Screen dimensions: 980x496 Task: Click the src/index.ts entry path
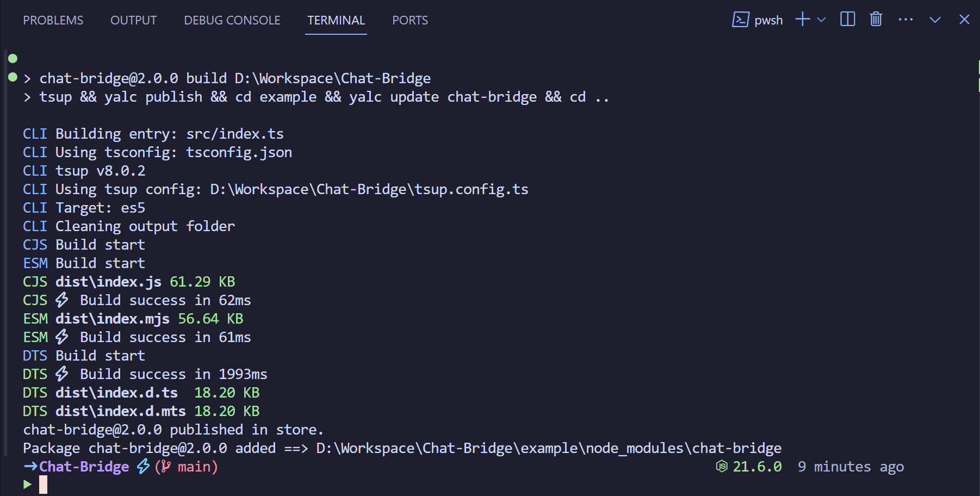(235, 134)
